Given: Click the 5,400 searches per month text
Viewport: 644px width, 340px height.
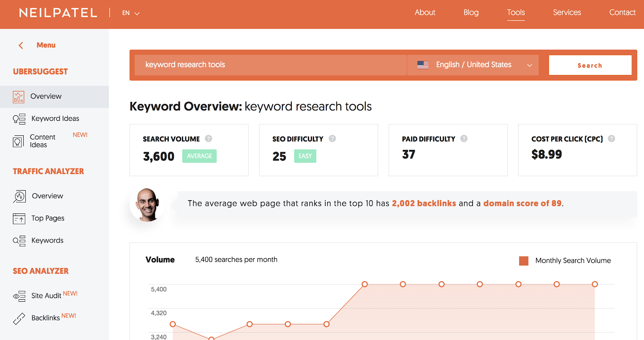Looking at the screenshot, I should pos(236,260).
